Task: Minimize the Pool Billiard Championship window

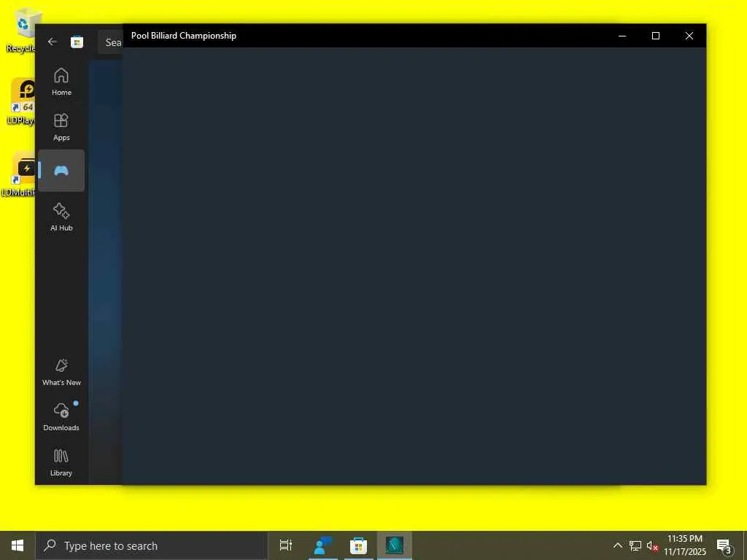Action: click(622, 36)
